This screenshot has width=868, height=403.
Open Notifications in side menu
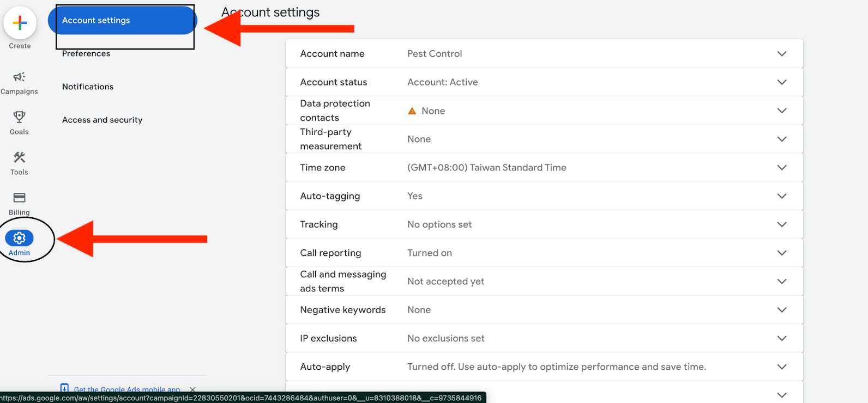click(88, 87)
